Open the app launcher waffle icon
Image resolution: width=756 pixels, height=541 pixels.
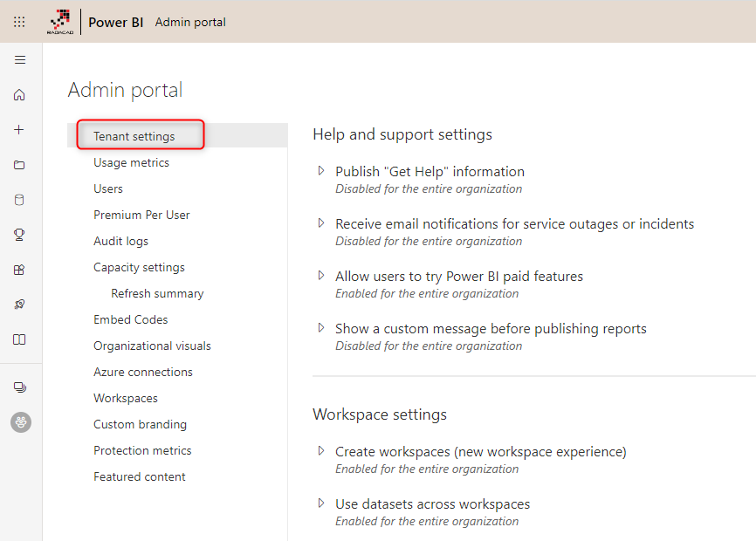[19, 22]
